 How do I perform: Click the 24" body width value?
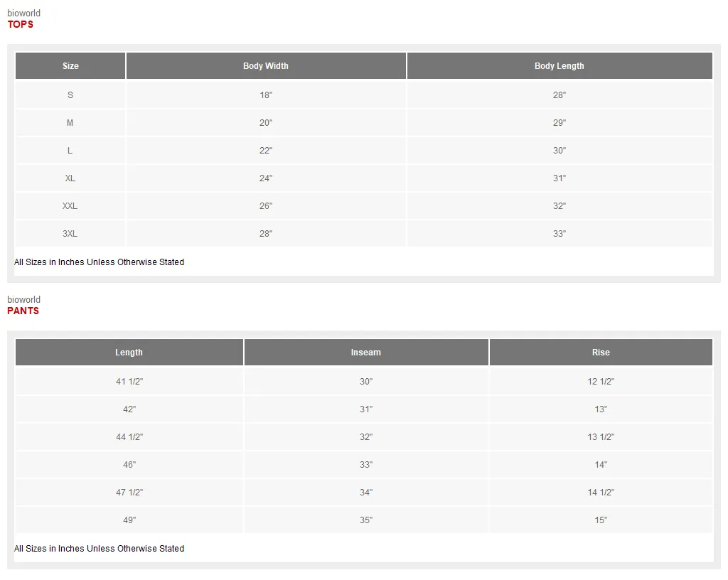point(266,178)
